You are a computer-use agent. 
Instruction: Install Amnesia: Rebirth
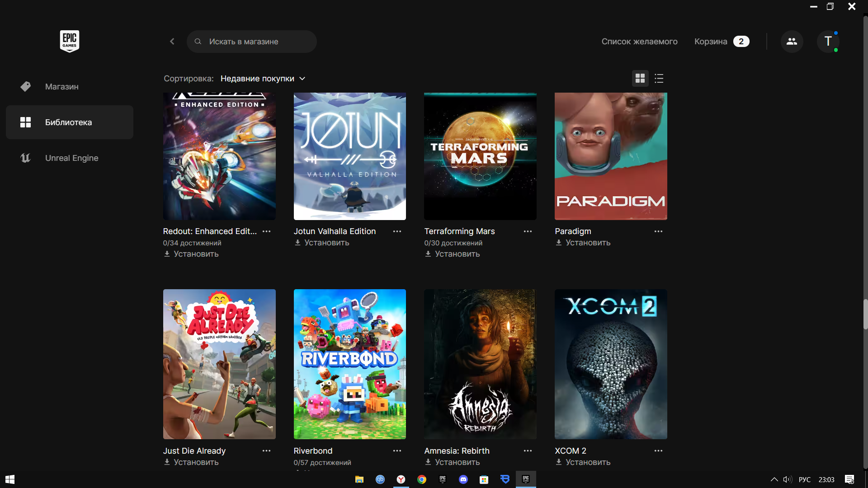coord(452,462)
